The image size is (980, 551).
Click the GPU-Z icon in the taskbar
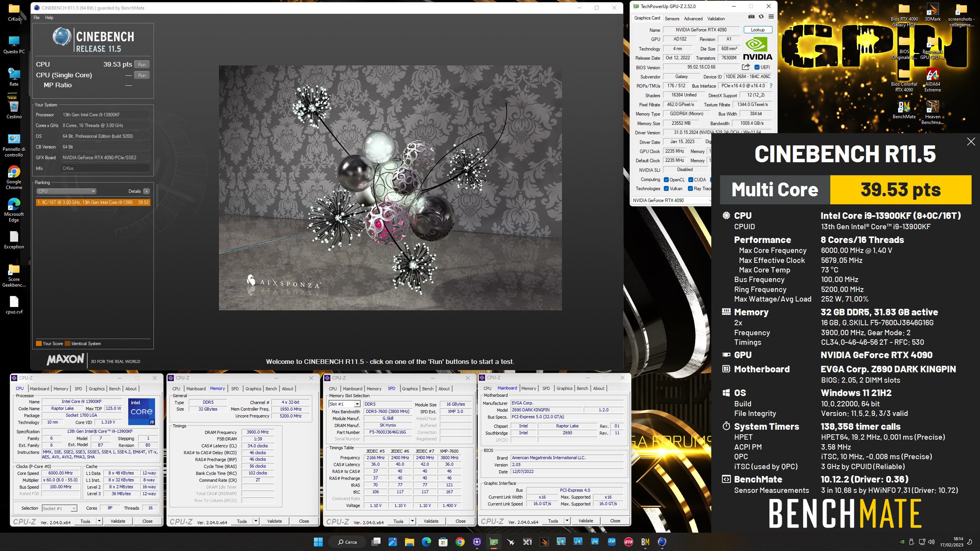(x=494, y=542)
